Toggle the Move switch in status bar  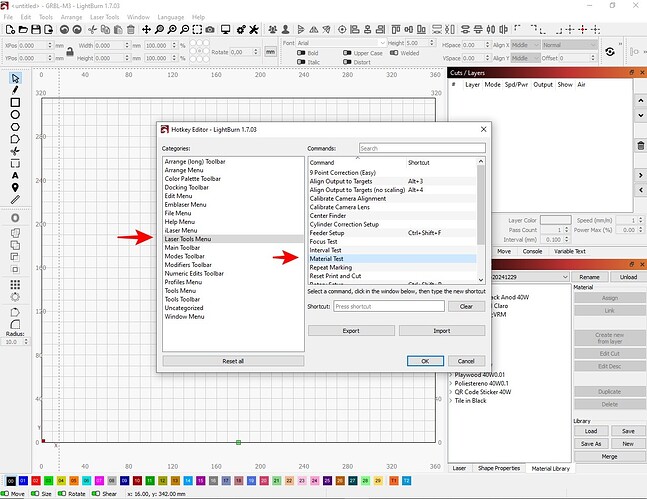click(5, 494)
